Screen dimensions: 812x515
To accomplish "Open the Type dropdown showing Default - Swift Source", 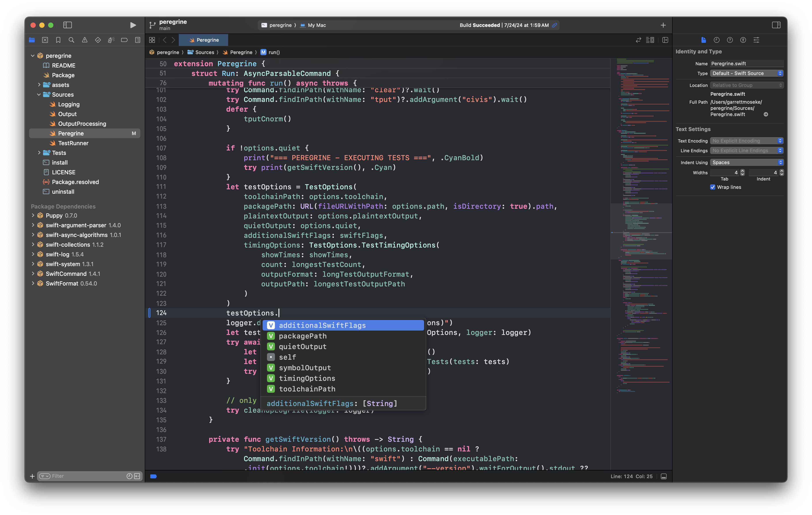I will [x=746, y=73].
